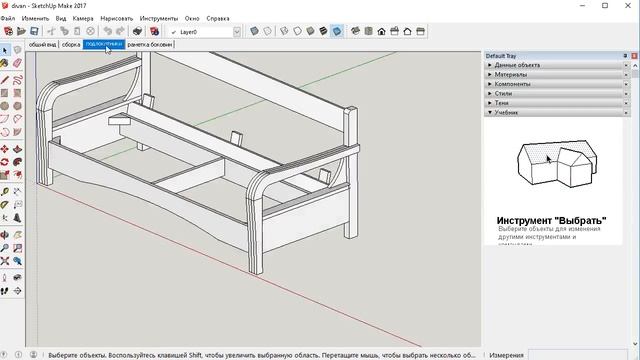The width and height of the screenshot is (640, 360).
Task: Click the geo-location status bar icon
Action: click(4, 355)
